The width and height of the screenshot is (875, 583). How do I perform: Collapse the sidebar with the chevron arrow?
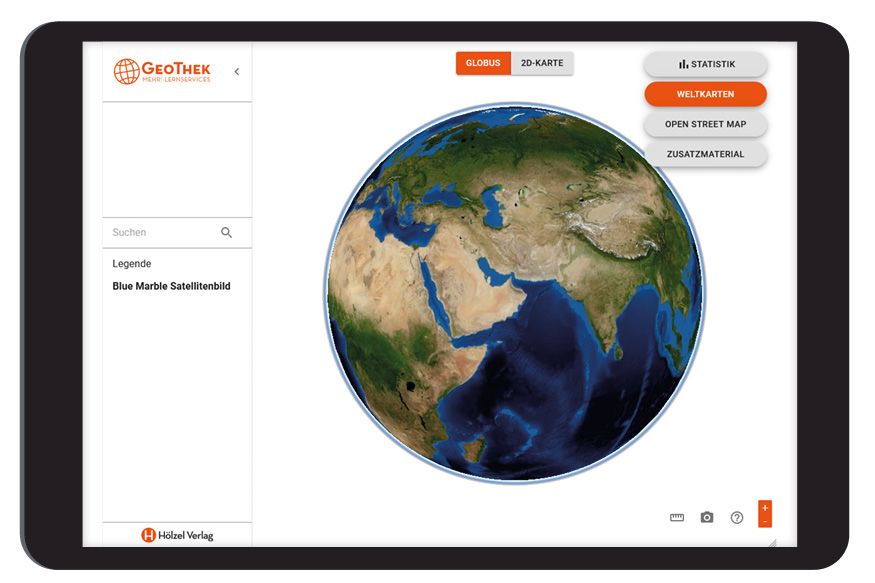click(x=237, y=71)
